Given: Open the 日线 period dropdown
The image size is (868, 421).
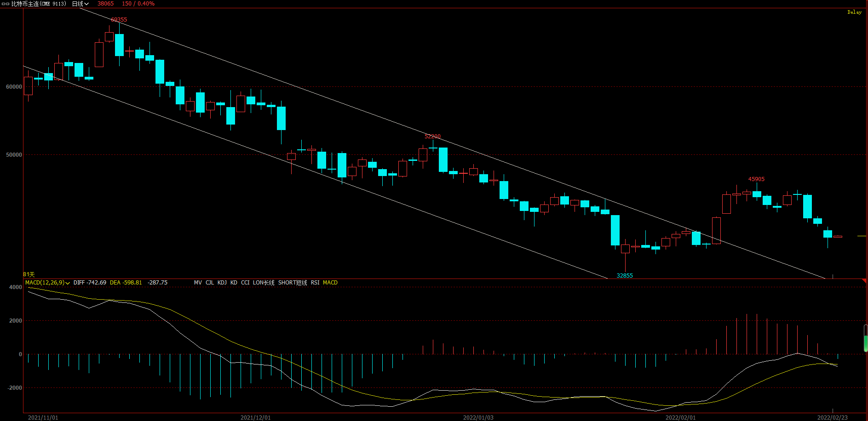Looking at the screenshot, I should pos(80,4).
